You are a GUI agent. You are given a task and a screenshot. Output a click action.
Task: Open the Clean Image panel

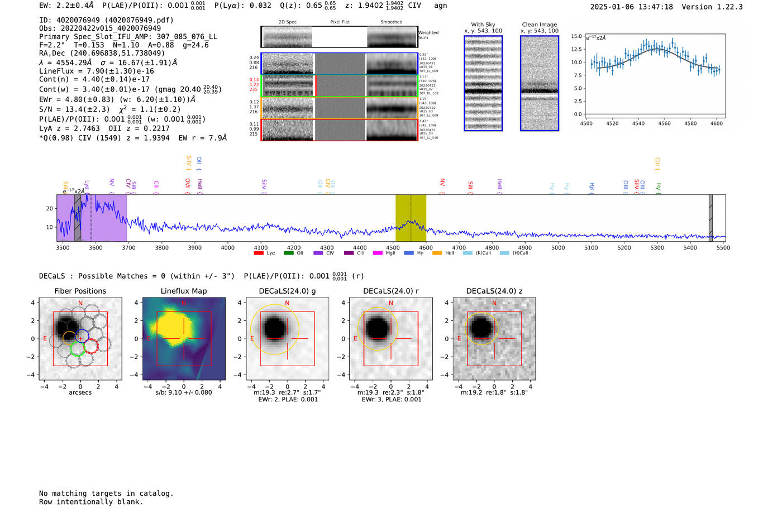coord(540,83)
